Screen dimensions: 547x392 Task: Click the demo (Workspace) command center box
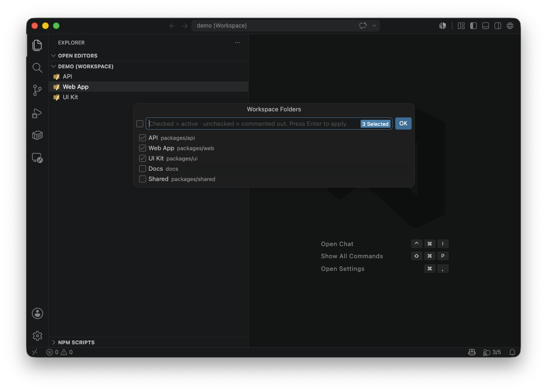[x=274, y=25]
